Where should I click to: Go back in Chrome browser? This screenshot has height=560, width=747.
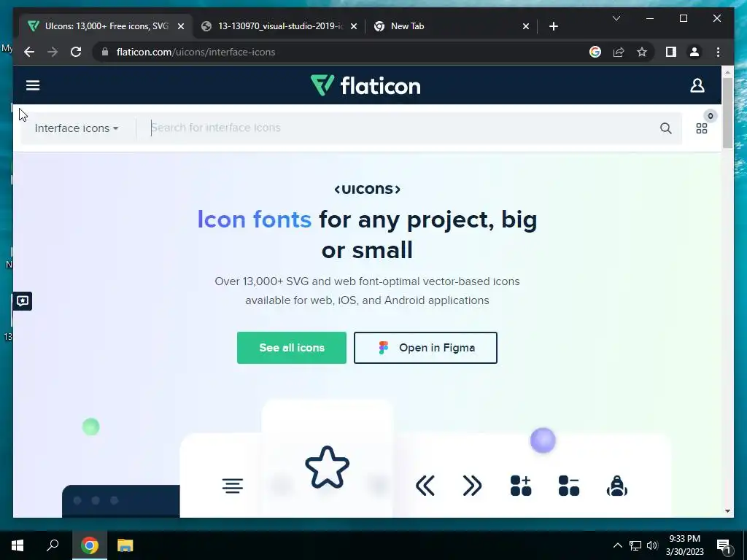29,52
